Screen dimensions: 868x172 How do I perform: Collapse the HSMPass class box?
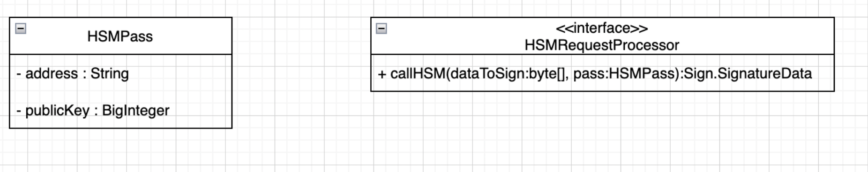click(21, 29)
